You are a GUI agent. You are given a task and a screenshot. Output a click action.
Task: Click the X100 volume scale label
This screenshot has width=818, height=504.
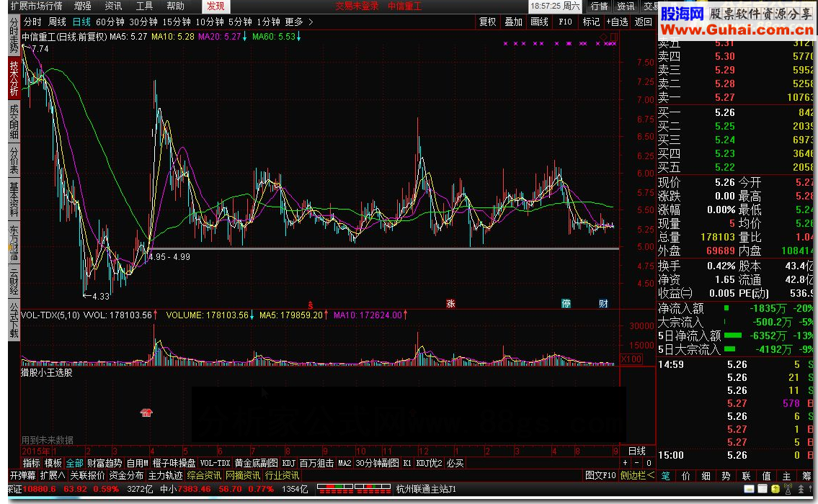coord(631,359)
